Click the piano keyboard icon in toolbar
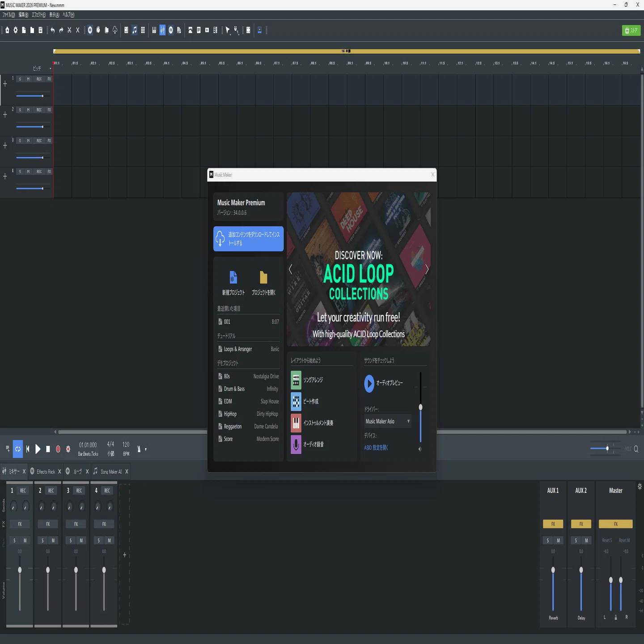This screenshot has height=644, width=644. (154, 30)
